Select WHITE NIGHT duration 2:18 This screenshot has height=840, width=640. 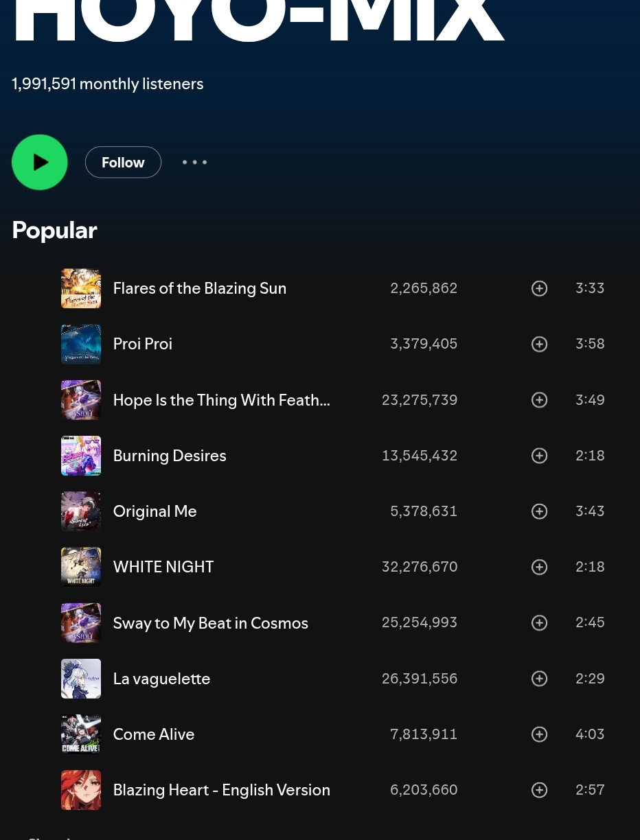click(x=590, y=567)
